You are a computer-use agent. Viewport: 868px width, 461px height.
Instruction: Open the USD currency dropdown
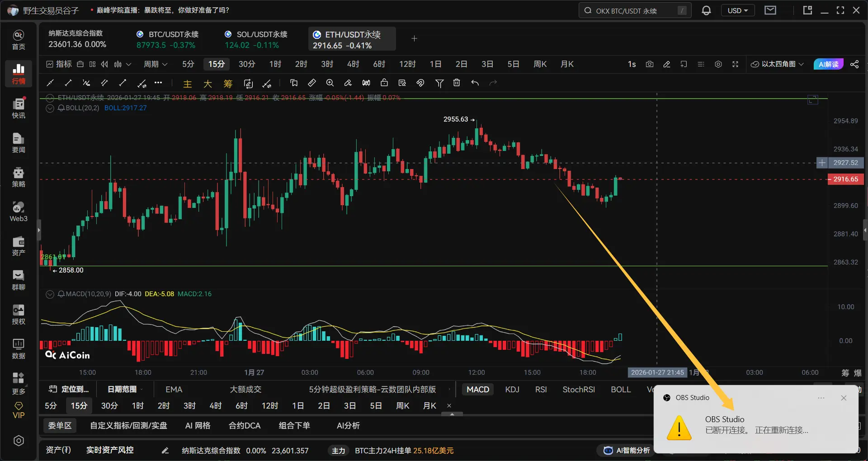738,10
